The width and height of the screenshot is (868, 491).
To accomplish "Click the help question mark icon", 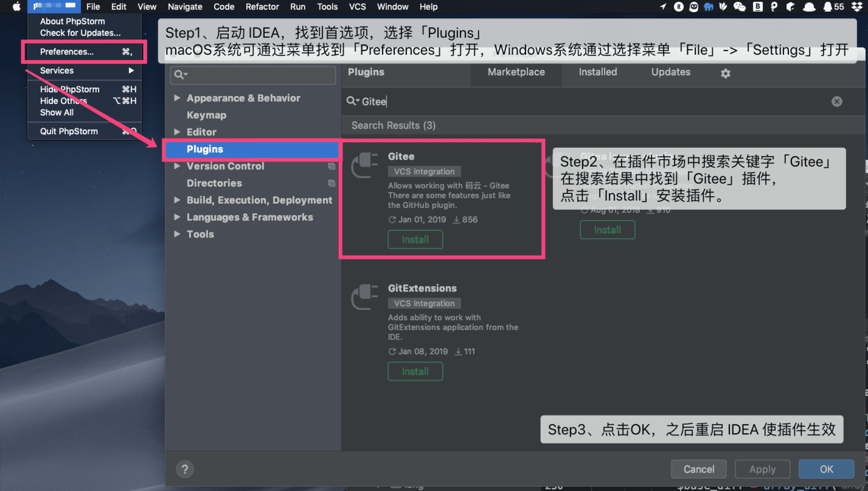I will pos(185,469).
